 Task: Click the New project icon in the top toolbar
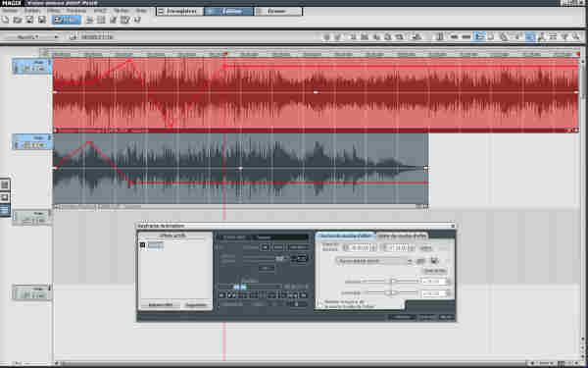[5, 20]
